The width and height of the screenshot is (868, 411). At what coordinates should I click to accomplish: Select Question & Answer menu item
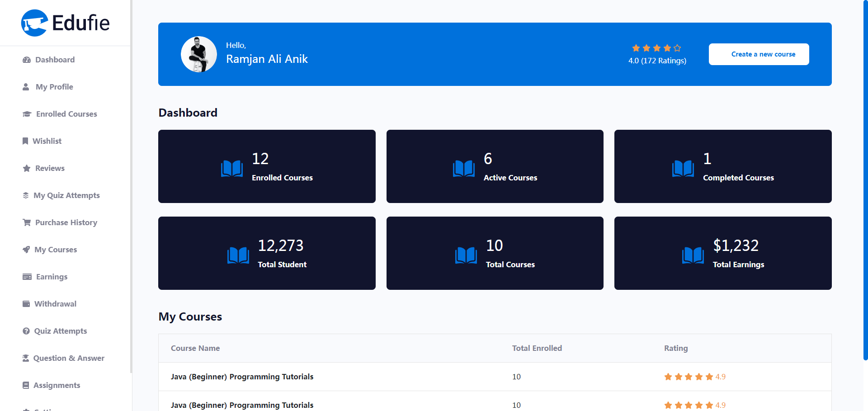click(69, 358)
